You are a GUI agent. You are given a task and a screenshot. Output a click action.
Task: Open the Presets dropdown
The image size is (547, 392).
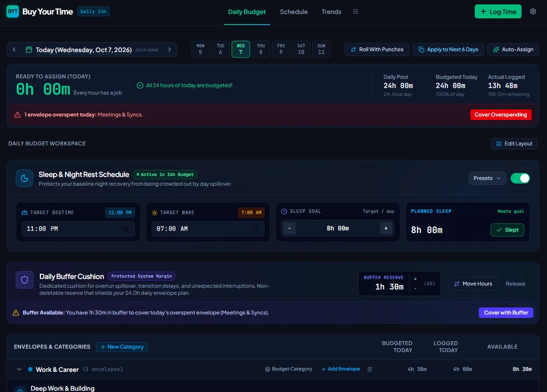487,178
